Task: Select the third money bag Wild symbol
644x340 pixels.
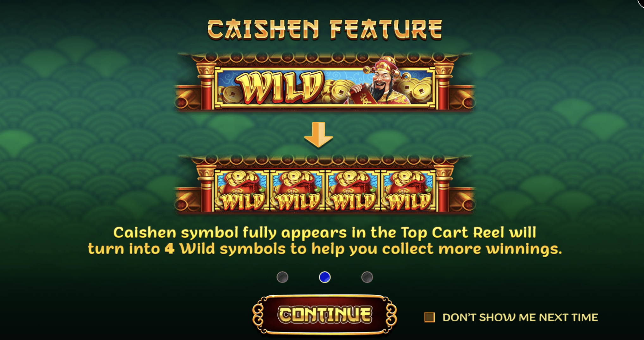Action: click(353, 191)
